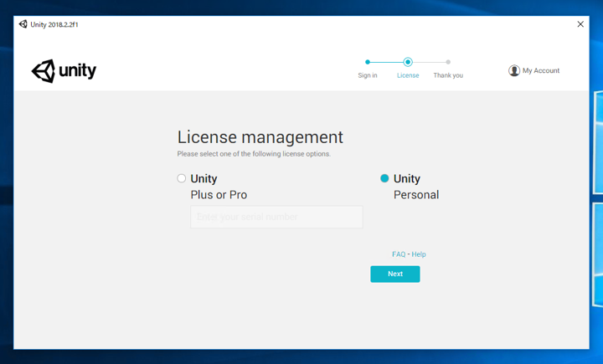Click the serial number input field

276,217
